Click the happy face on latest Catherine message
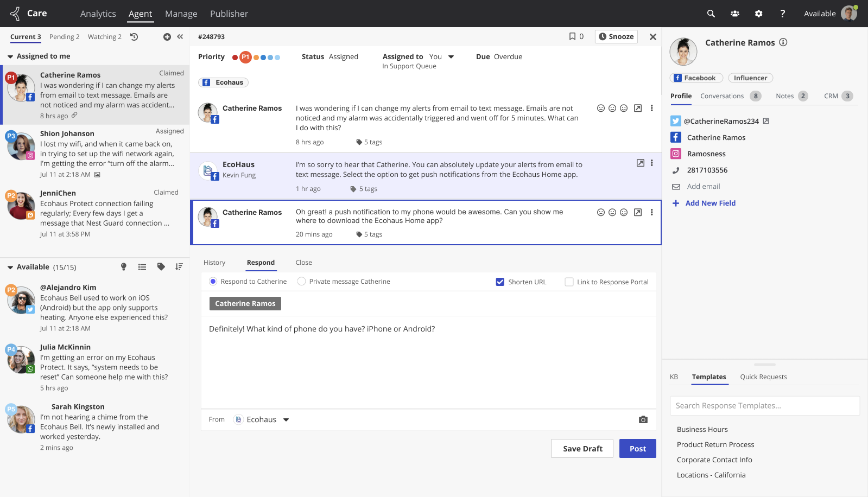This screenshot has width=868, height=497. point(624,212)
